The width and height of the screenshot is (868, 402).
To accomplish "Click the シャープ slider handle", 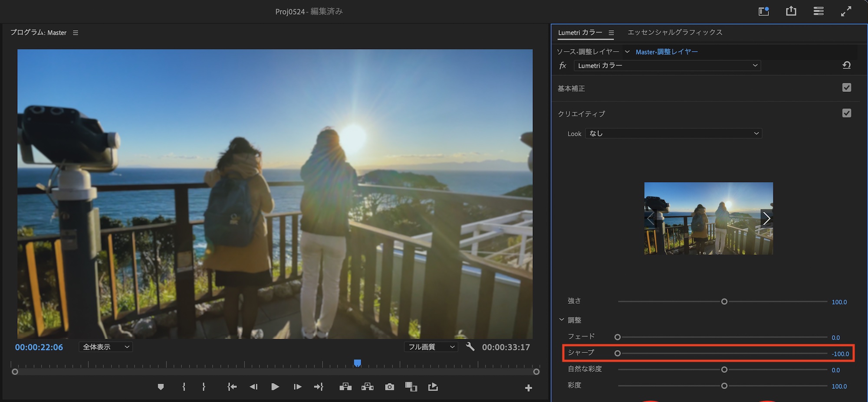I will click(618, 353).
